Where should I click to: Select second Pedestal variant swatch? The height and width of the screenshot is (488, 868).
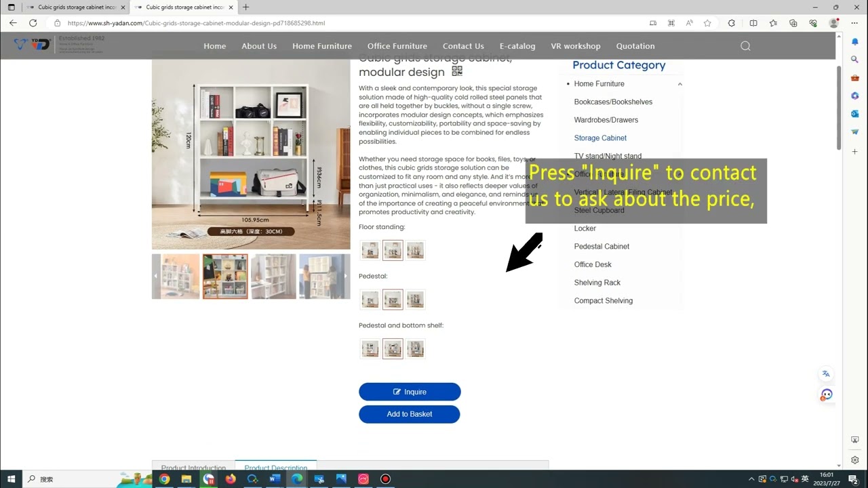[393, 299]
